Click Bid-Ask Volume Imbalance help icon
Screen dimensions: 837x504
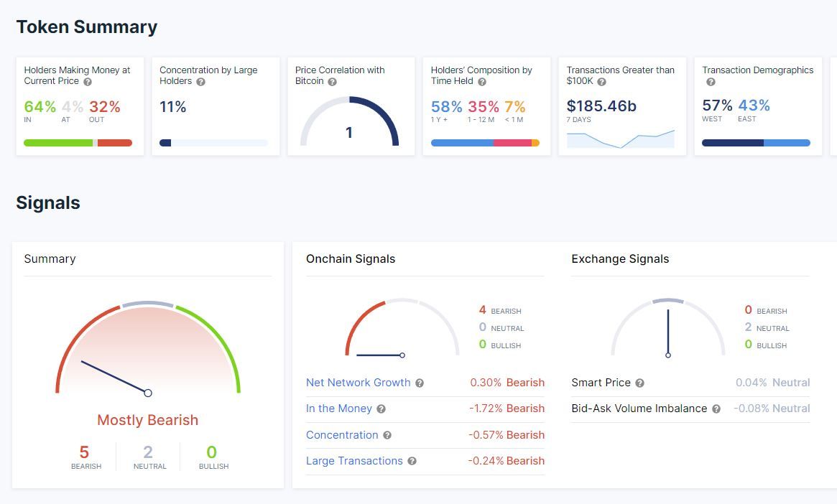pos(716,409)
